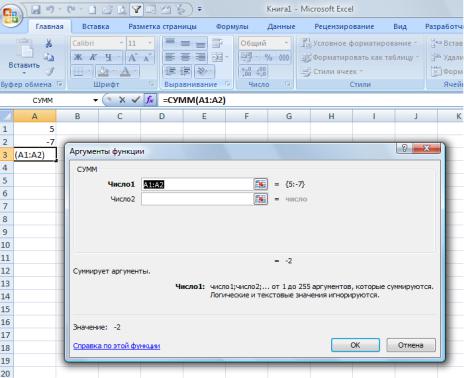Click in the formula bar text
Viewport: 464px width, 378px height.
(194, 100)
